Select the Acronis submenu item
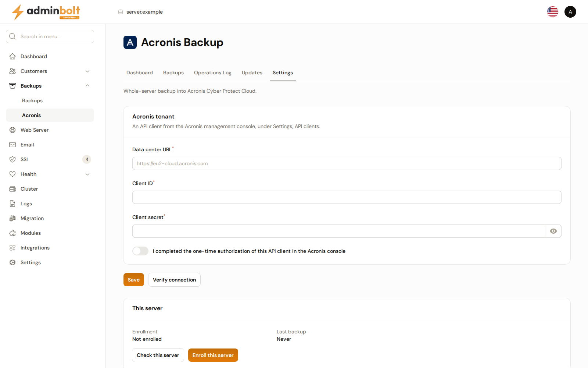This screenshot has width=588, height=368. (x=50, y=115)
